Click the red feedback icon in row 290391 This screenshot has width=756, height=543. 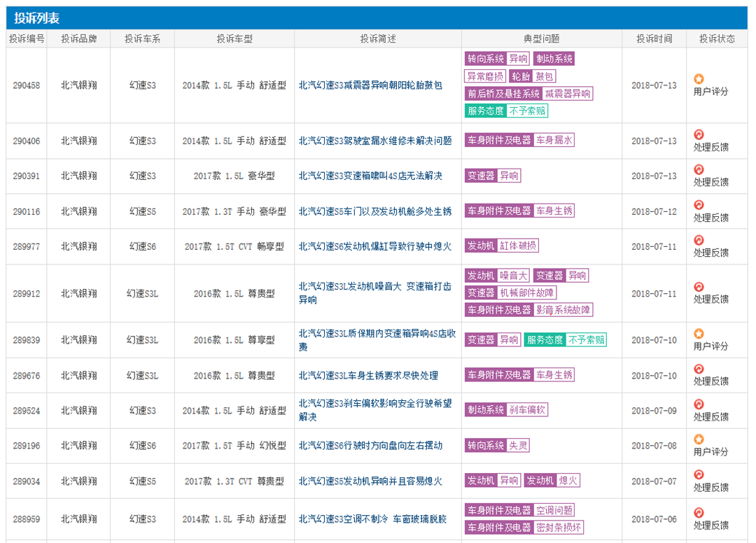(698, 169)
